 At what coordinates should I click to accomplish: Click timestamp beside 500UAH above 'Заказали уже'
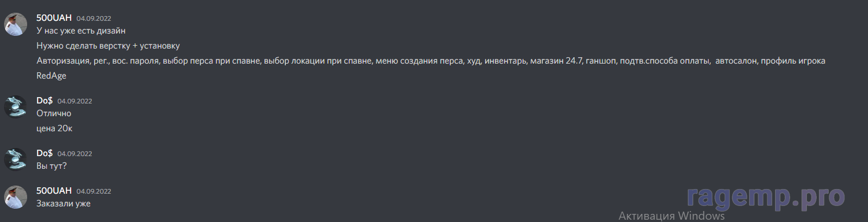(94, 191)
